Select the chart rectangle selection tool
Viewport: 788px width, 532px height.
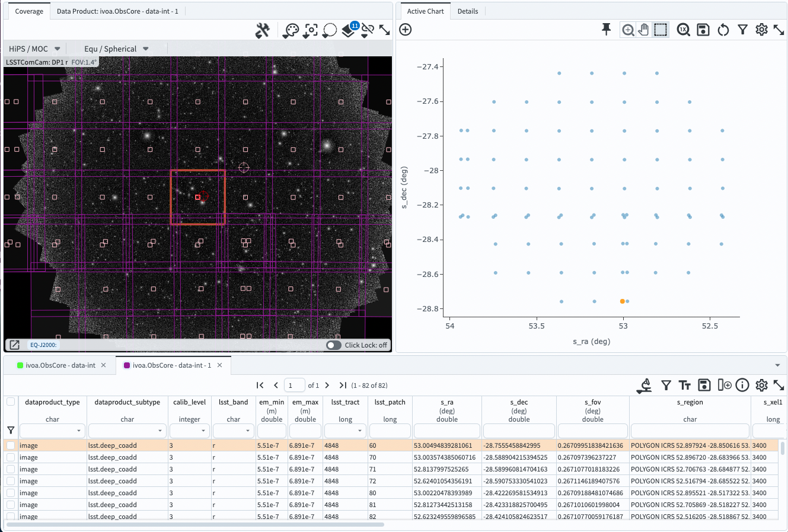click(661, 30)
